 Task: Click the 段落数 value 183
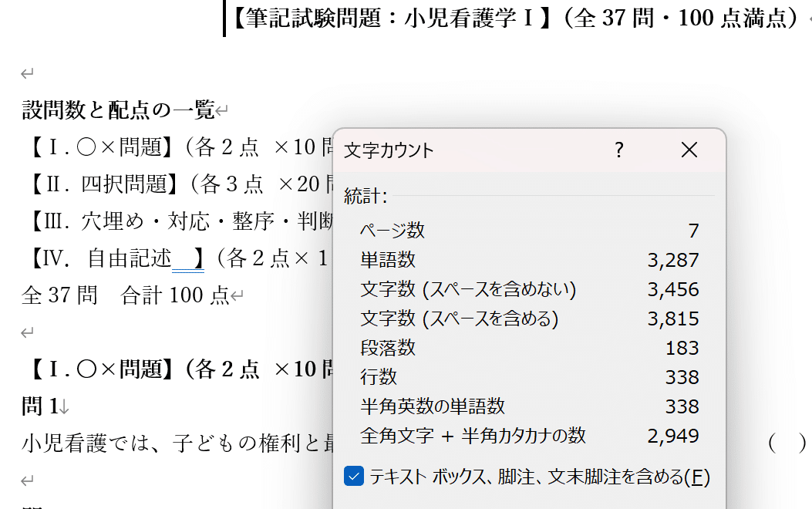682,348
